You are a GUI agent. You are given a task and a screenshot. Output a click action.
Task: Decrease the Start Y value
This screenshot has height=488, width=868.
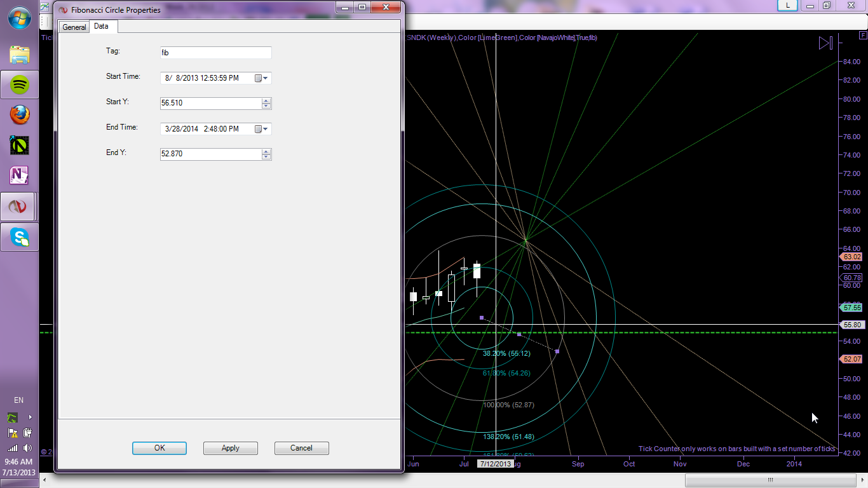pos(266,105)
